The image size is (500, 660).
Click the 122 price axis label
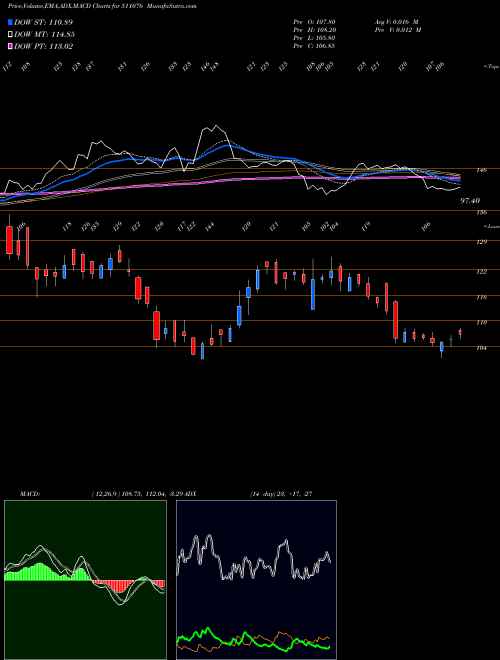[x=482, y=272]
